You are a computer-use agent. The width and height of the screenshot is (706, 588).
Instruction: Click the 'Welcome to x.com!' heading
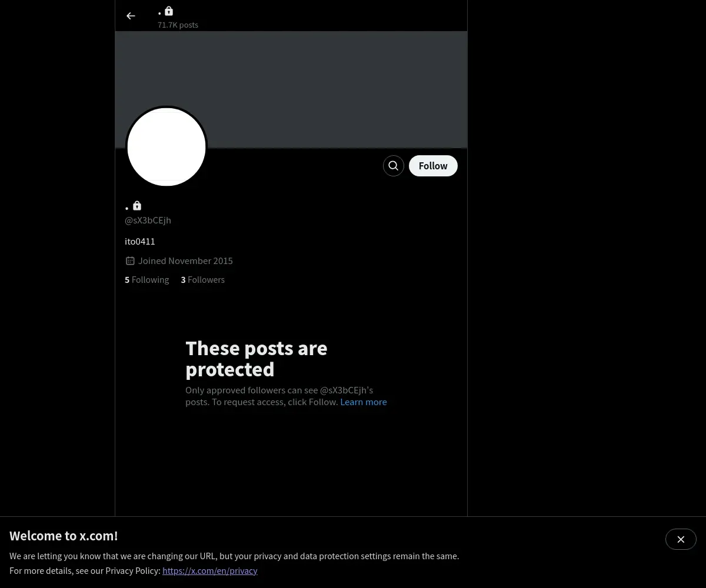[64, 536]
